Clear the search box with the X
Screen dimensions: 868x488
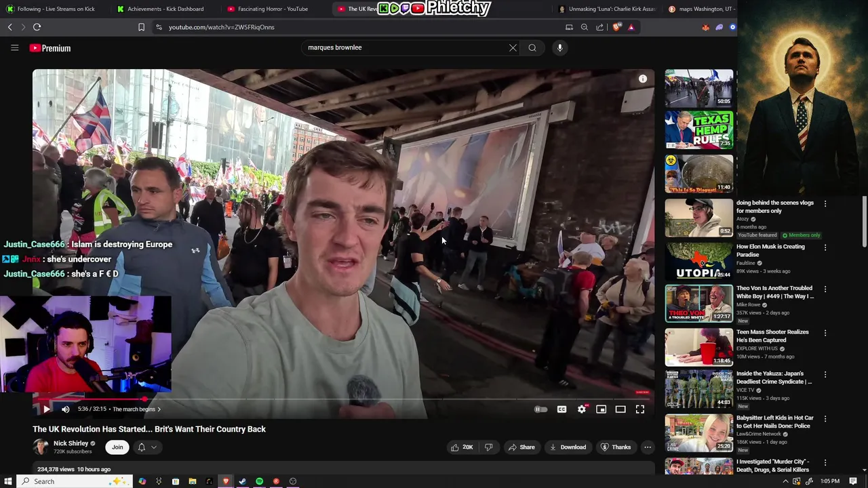point(513,47)
